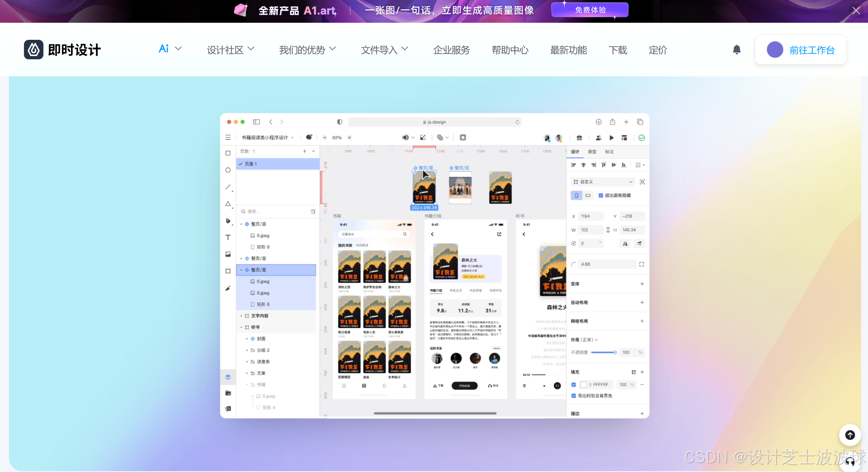Open the 自定义 frame size dropdown
The height and width of the screenshot is (472, 868).
point(603,182)
